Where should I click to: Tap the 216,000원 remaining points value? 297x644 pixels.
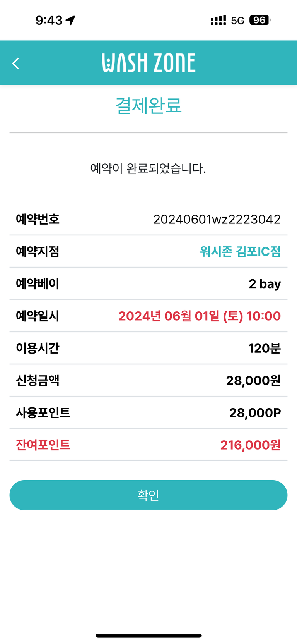(x=250, y=445)
